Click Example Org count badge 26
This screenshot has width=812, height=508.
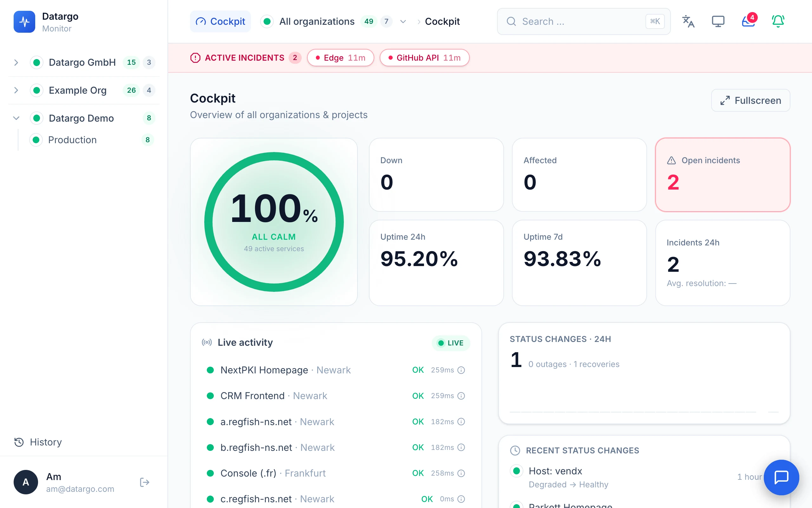pos(131,90)
